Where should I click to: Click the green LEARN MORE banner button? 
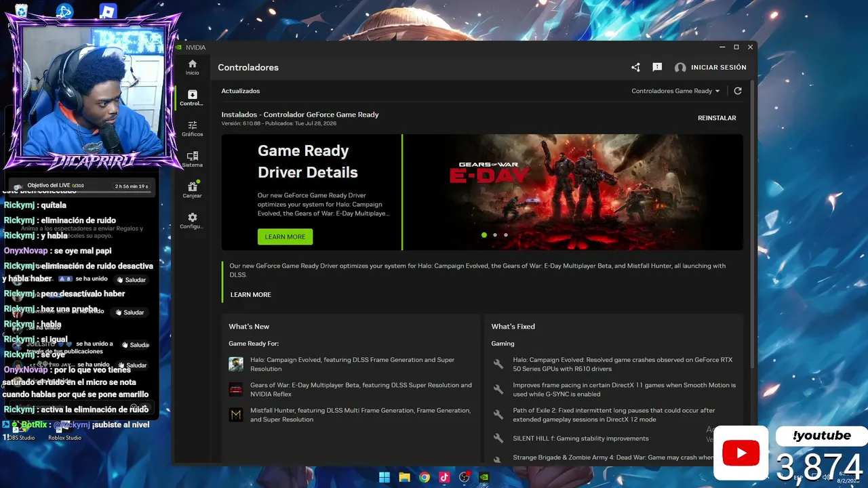click(285, 237)
